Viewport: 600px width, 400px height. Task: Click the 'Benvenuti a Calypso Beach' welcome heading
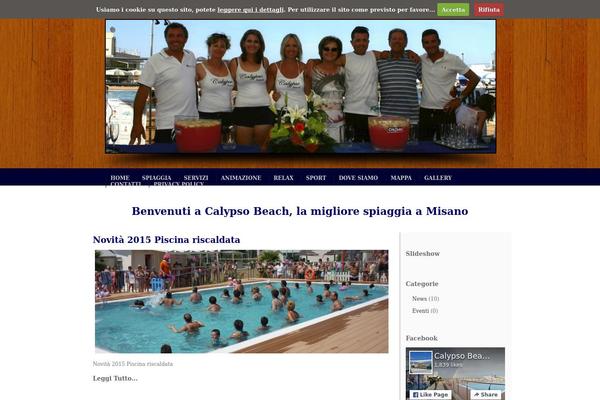click(300, 211)
